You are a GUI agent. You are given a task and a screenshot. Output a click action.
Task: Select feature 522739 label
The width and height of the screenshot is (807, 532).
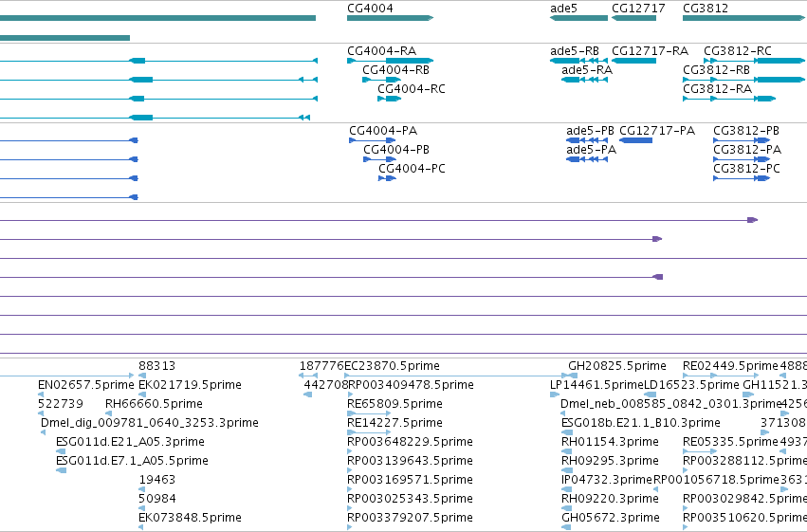point(60,404)
